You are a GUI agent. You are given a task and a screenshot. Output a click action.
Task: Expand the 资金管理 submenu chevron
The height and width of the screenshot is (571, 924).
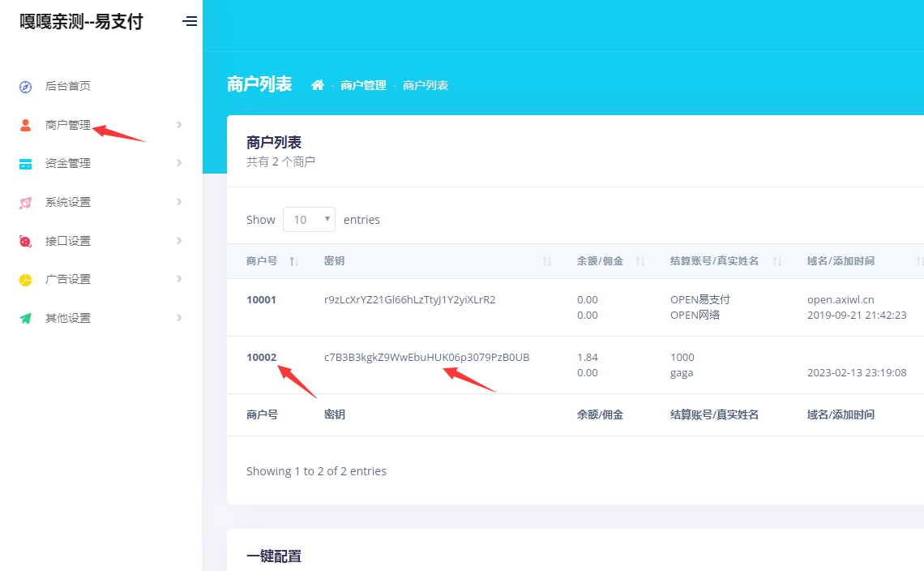[x=179, y=163]
